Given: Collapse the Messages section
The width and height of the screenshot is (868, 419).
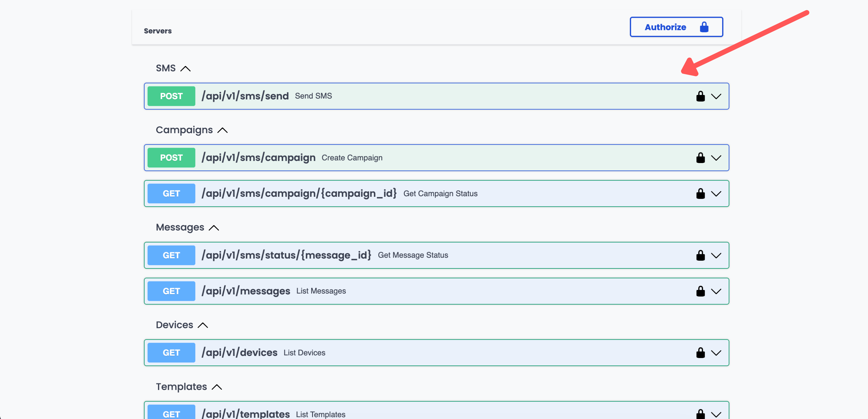Looking at the screenshot, I should click(x=214, y=228).
